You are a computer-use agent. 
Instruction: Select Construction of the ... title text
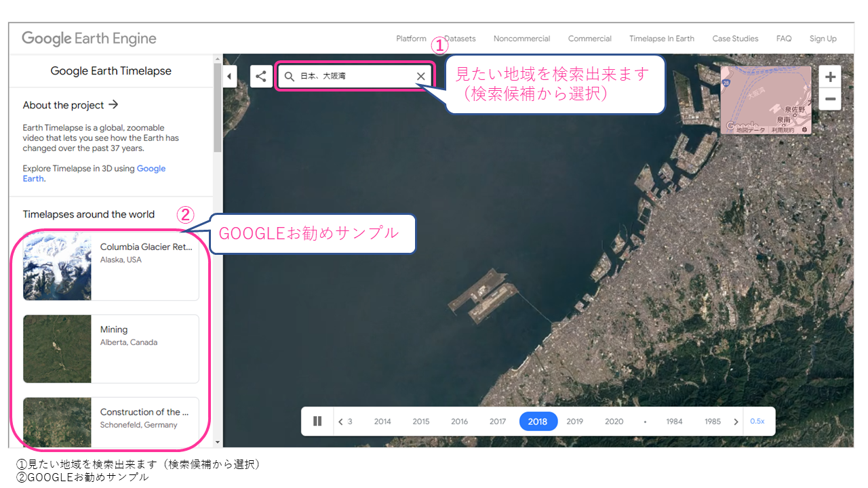coord(145,412)
